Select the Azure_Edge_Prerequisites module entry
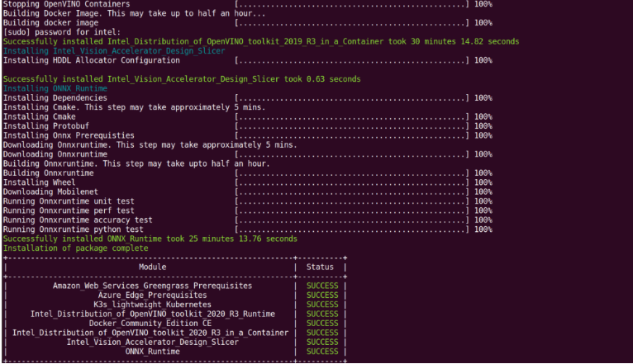 tap(151, 295)
